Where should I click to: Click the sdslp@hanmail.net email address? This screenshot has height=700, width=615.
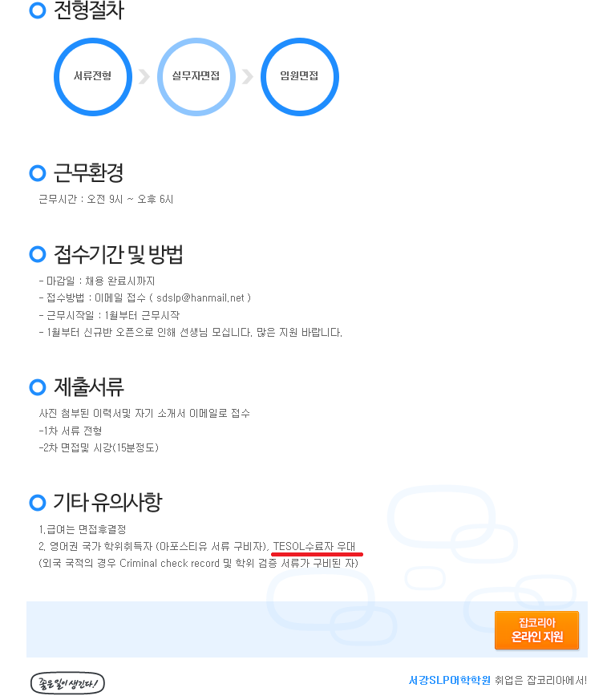pos(200,297)
